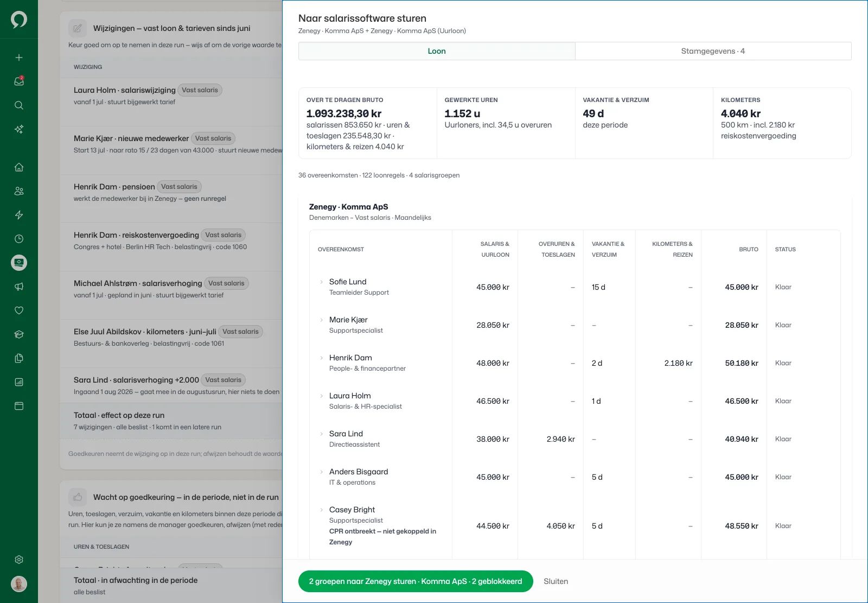Click the Status column header

(x=785, y=249)
